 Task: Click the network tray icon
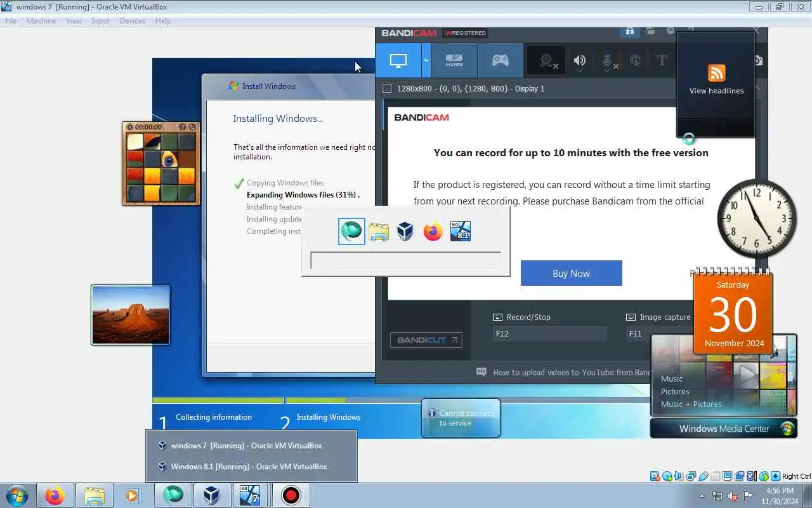point(717,496)
